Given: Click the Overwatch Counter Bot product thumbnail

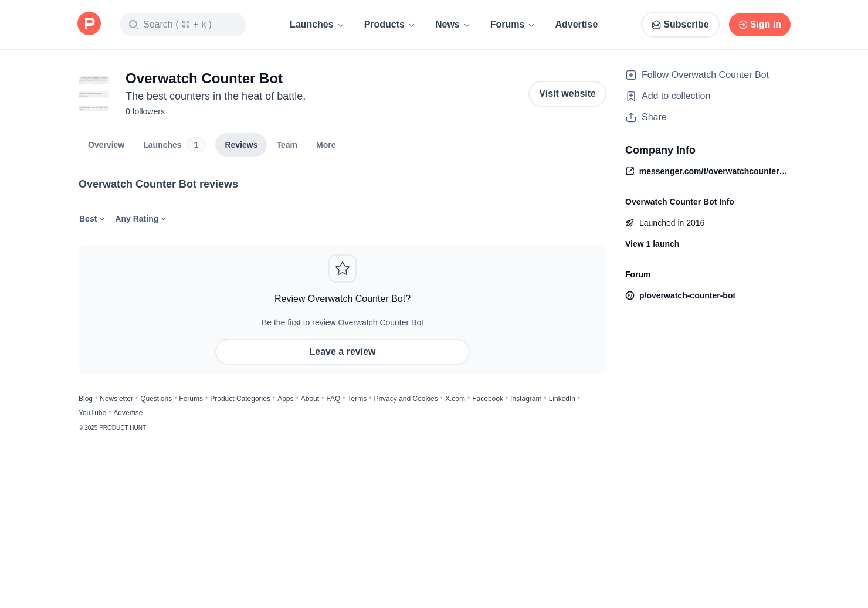Looking at the screenshot, I should [x=94, y=94].
